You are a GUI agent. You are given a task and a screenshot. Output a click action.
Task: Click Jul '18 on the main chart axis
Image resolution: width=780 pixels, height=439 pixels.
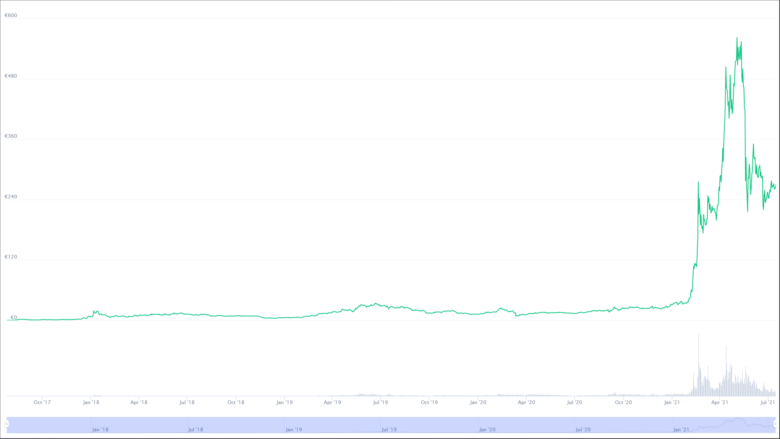(x=187, y=402)
